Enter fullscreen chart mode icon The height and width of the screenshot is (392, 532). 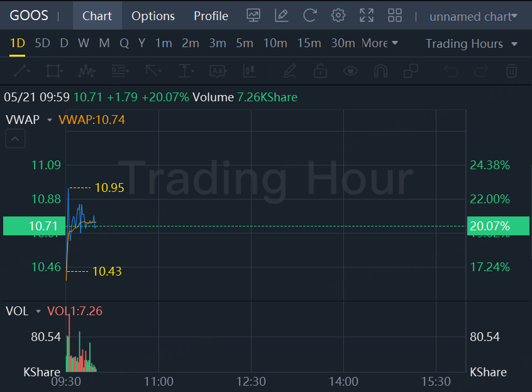pyautogui.click(x=367, y=15)
